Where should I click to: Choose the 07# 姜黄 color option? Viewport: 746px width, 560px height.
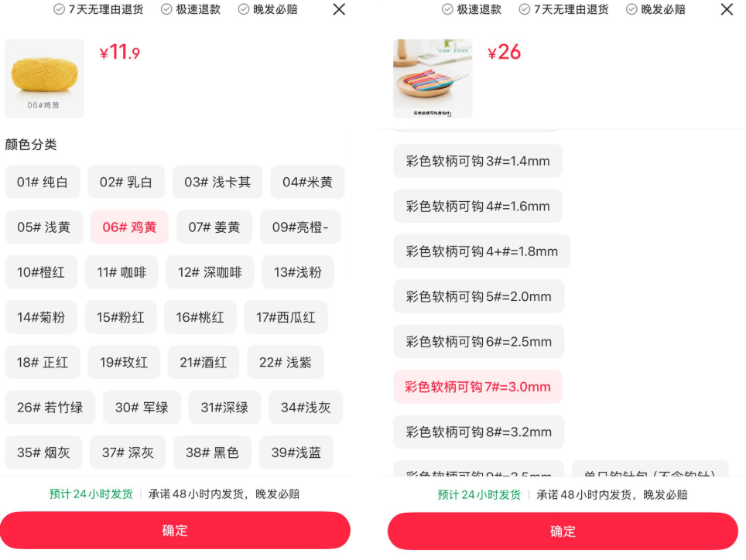tap(214, 227)
